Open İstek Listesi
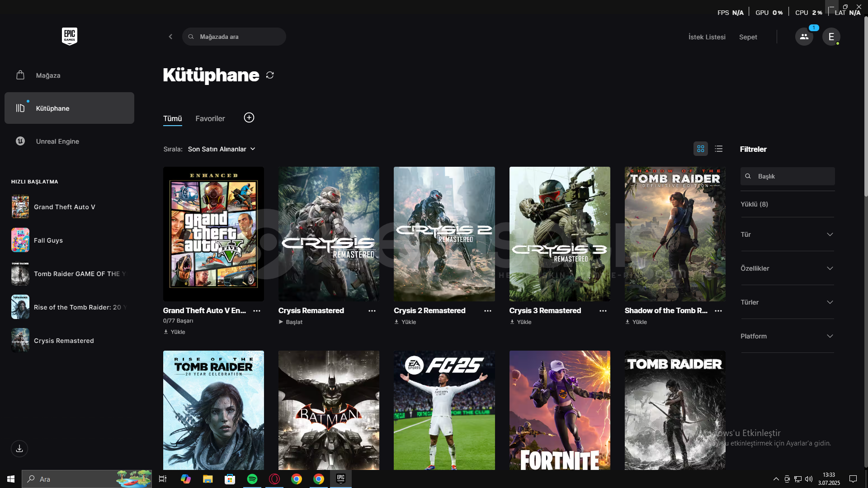The height and width of the screenshot is (488, 868). click(x=707, y=37)
